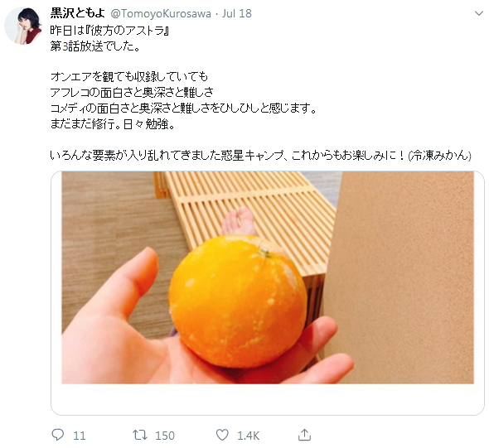Click the 黒沢ともよ display name
The width and height of the screenshot is (489, 448).
pos(78,13)
